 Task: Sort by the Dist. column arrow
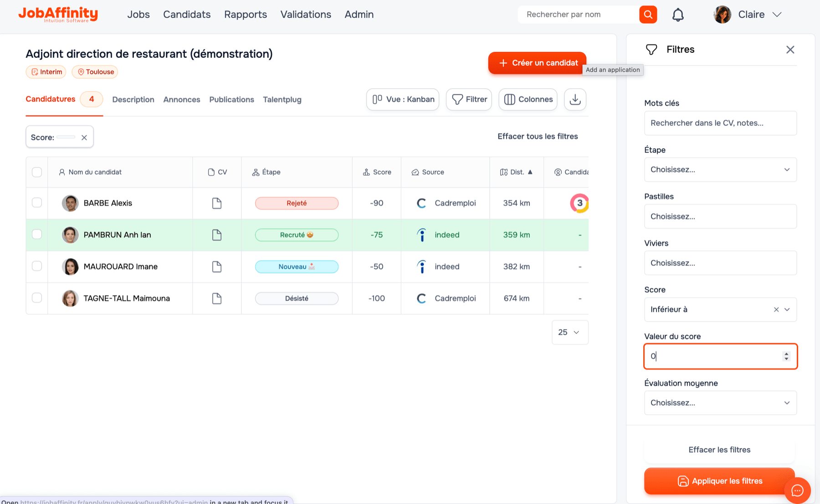pos(530,172)
